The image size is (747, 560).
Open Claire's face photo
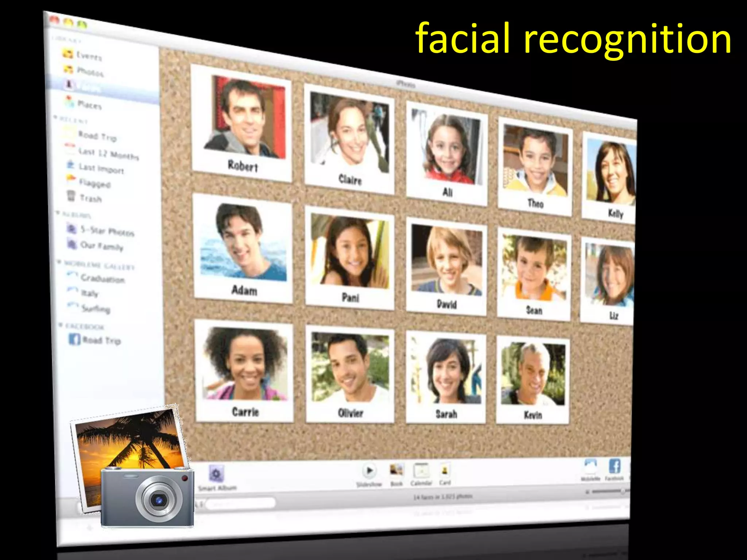(350, 132)
